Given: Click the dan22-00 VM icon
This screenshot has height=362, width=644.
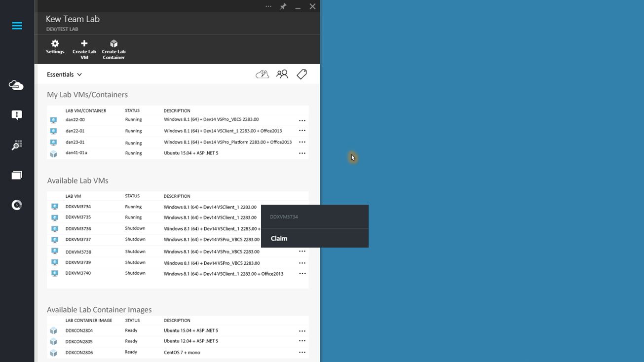Looking at the screenshot, I should pos(53,120).
